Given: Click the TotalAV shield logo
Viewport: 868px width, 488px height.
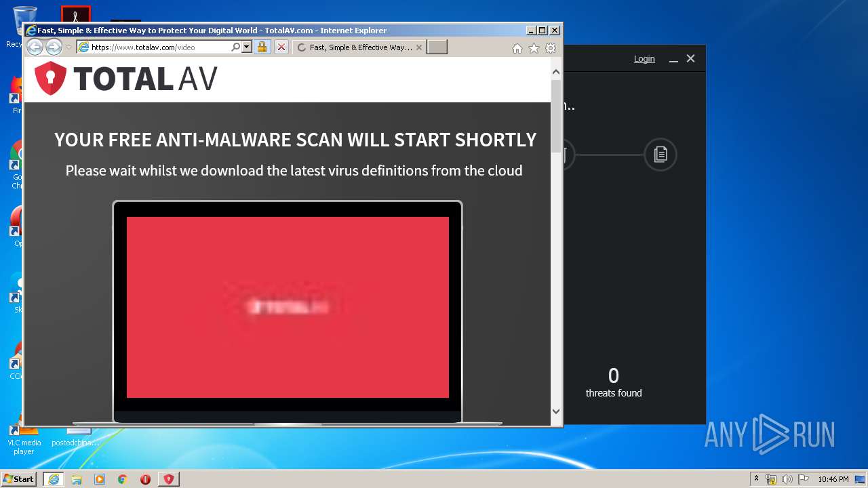Looking at the screenshot, I should pos(50,79).
